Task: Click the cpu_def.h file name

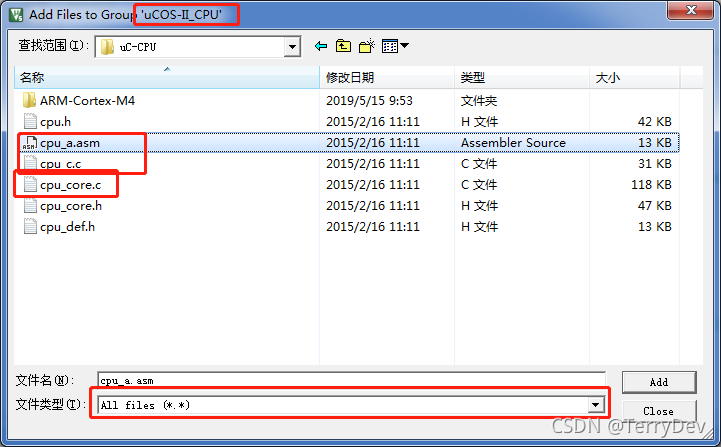Action: coord(67,227)
